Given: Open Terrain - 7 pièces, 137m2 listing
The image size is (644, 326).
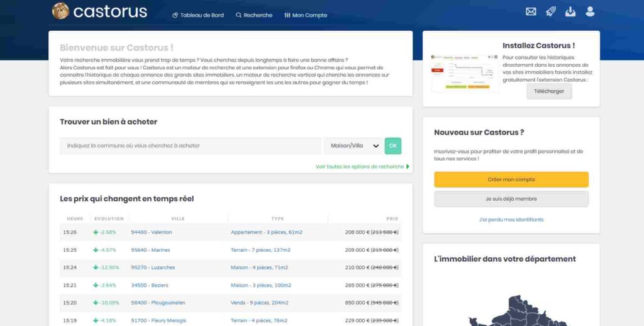Looking at the screenshot, I should click(x=260, y=250).
